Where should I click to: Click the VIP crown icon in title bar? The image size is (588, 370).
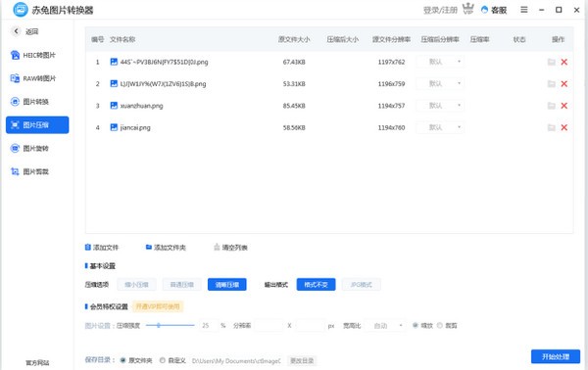[468, 9]
